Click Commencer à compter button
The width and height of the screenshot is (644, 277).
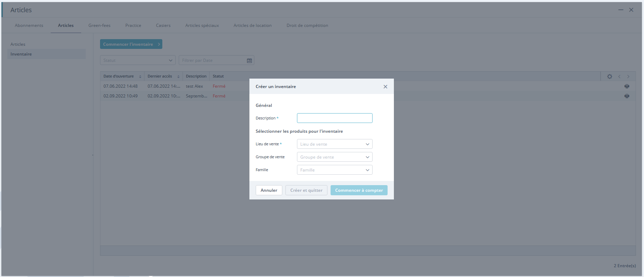(x=359, y=190)
